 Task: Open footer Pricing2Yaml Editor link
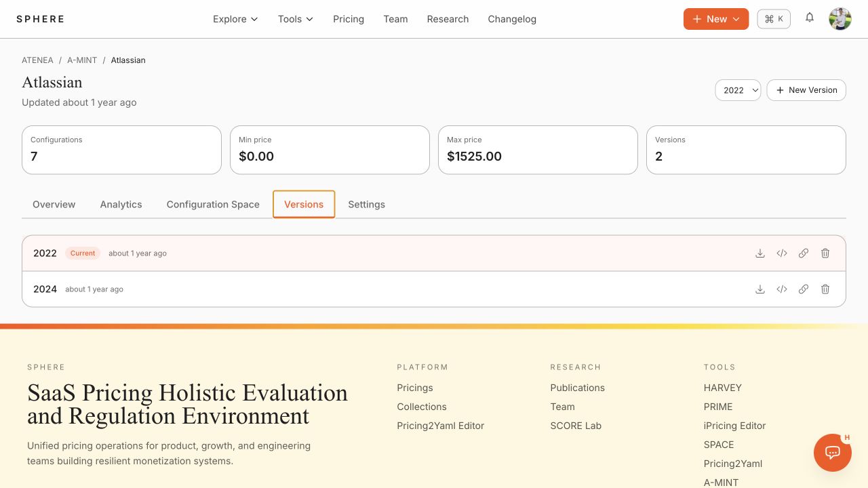[x=441, y=426]
